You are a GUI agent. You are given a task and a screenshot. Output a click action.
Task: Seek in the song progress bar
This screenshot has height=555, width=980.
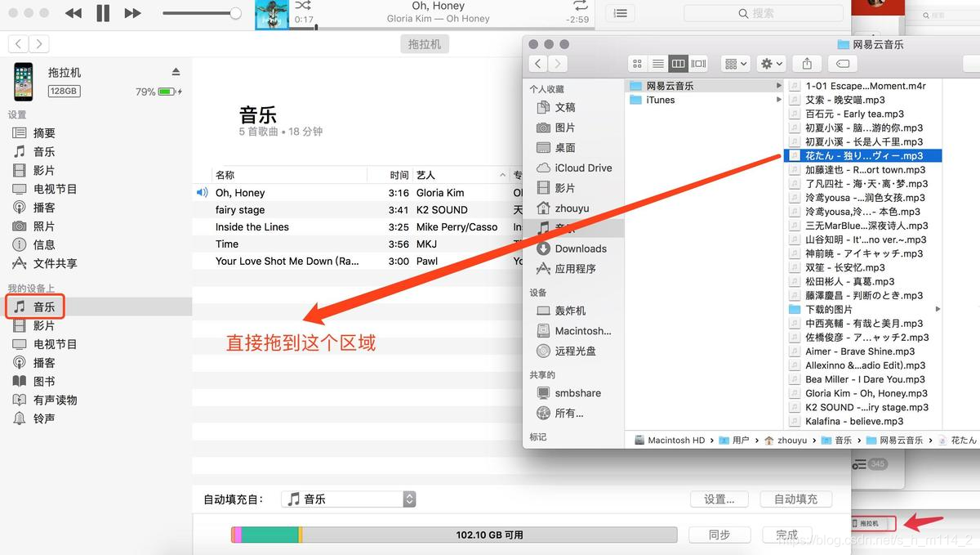coord(441,29)
